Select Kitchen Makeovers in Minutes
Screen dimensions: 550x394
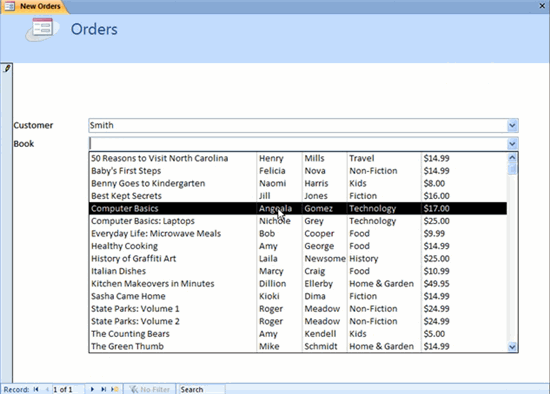coord(298,283)
